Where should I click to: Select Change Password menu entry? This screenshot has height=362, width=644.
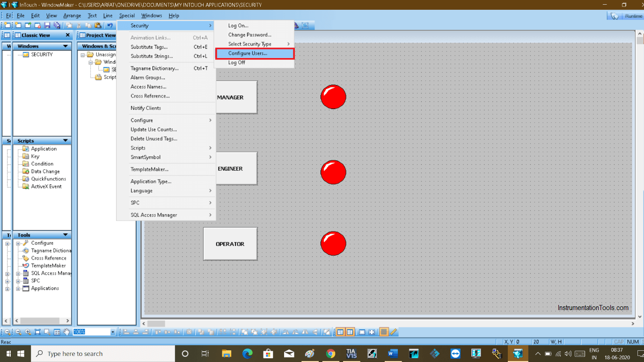255,35
